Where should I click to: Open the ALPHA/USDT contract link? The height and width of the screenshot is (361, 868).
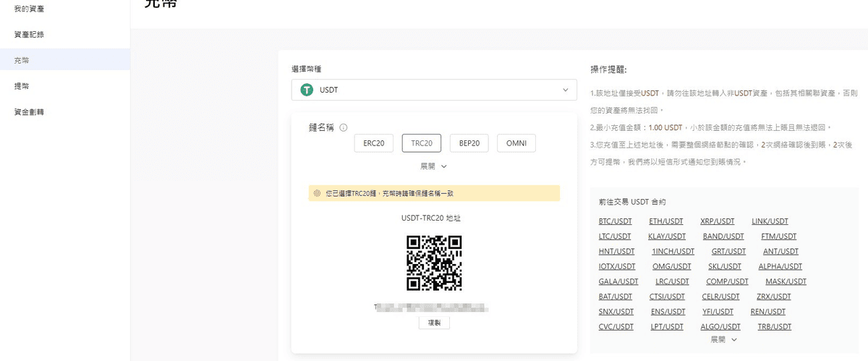coord(780,267)
